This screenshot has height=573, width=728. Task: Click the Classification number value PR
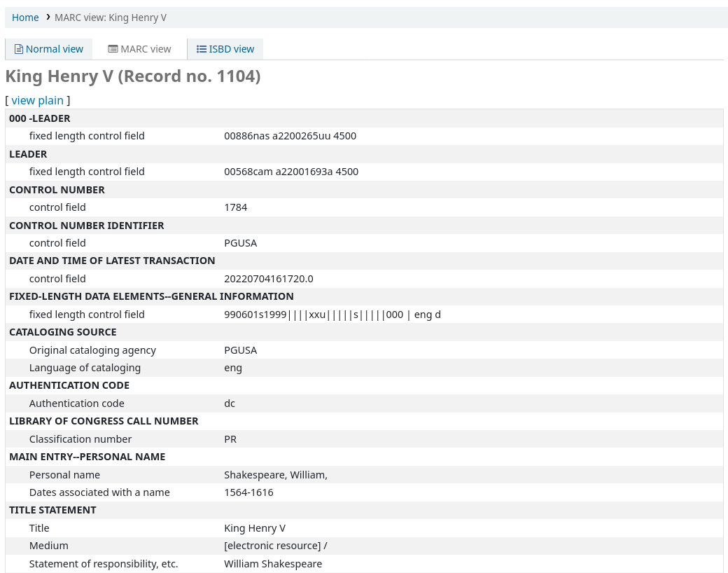pyautogui.click(x=230, y=439)
